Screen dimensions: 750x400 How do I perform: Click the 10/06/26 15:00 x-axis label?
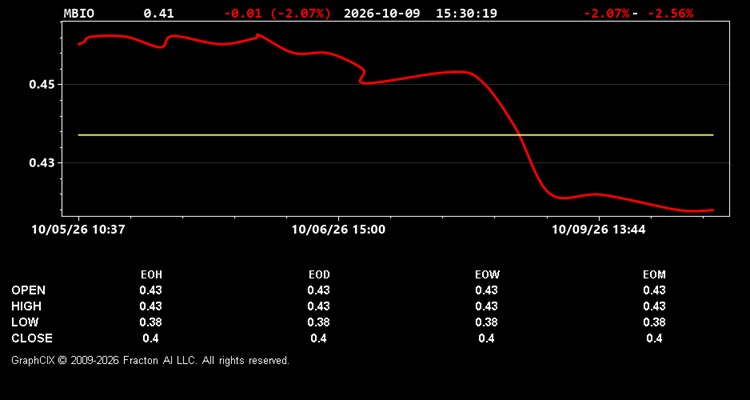click(x=338, y=230)
